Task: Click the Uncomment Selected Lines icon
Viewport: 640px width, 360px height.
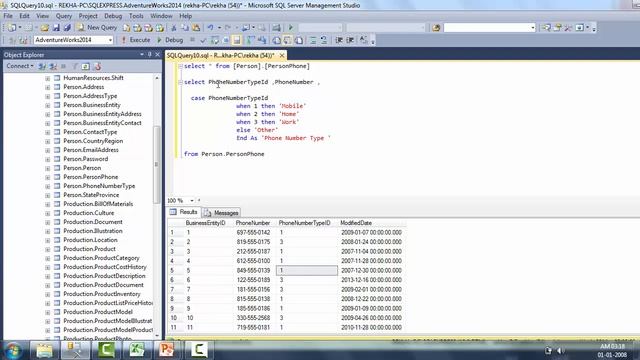Action: [x=324, y=40]
